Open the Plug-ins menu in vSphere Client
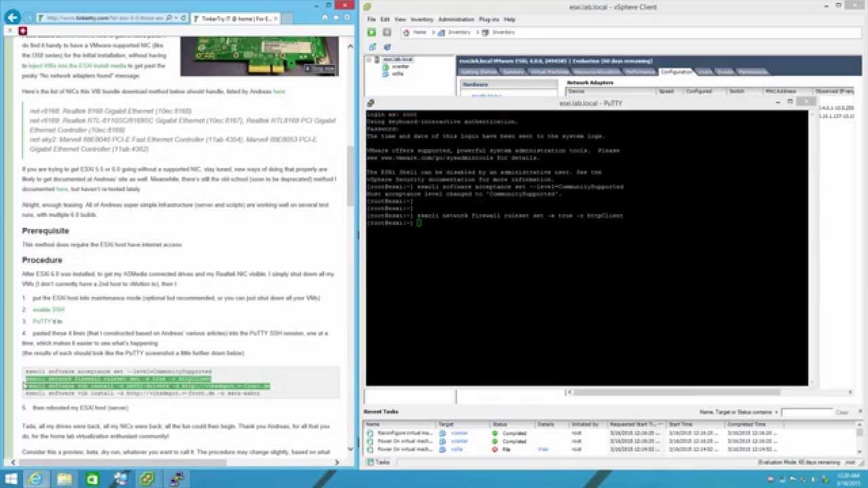Image resolution: width=868 pixels, height=488 pixels. (x=488, y=20)
